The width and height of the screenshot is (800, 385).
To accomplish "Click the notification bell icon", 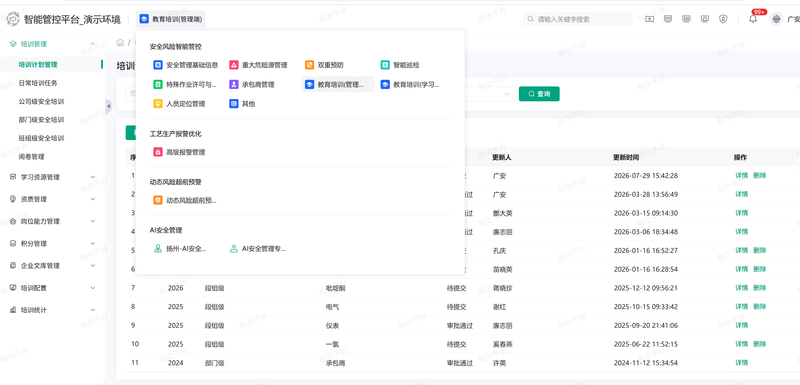I will [x=753, y=19].
